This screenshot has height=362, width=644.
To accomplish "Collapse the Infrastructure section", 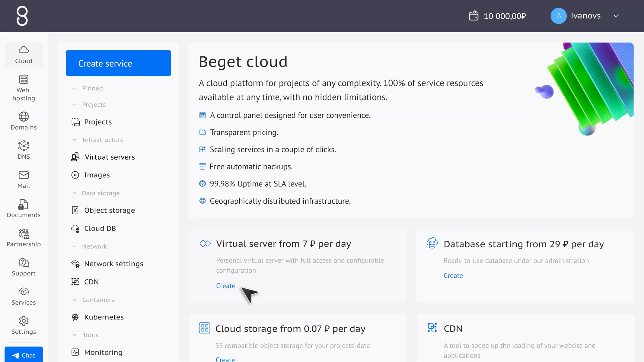I will [74, 140].
